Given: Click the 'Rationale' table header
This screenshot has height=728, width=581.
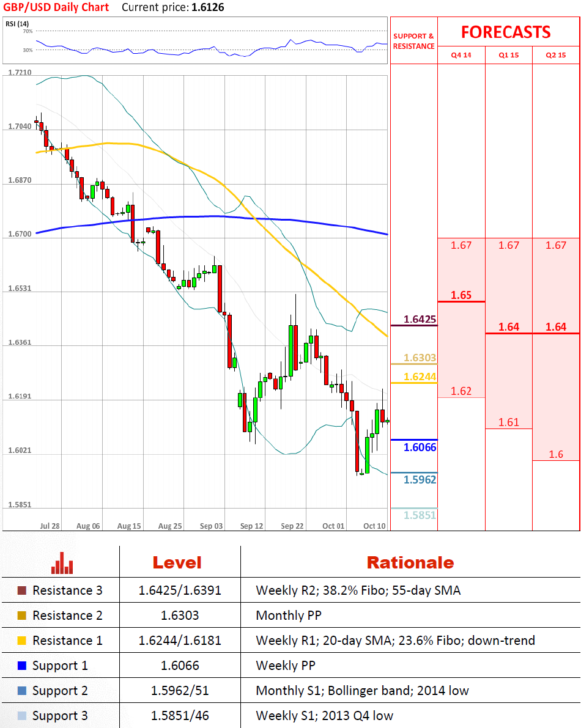Looking at the screenshot, I should tap(410, 563).
